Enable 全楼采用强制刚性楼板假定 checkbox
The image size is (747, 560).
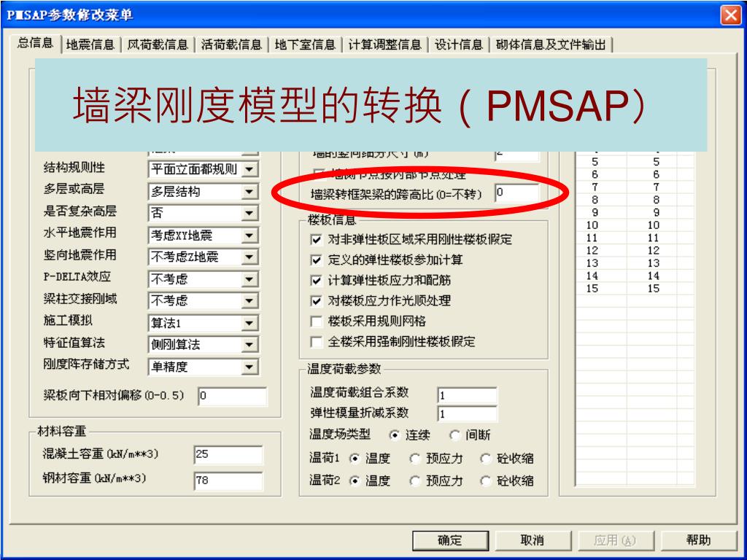(316, 341)
